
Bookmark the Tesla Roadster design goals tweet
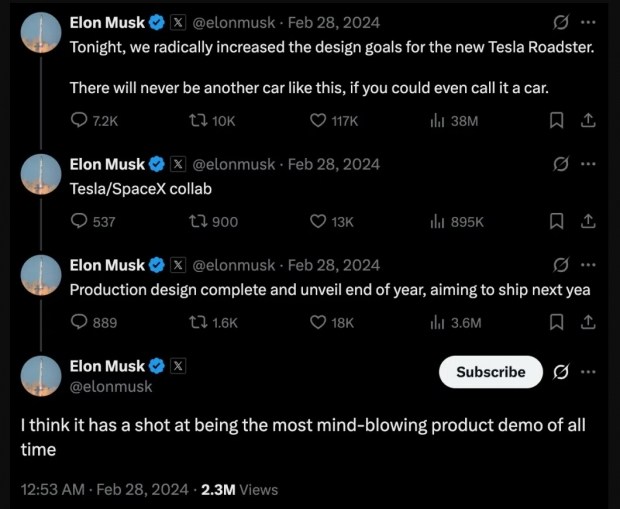pyautogui.click(x=558, y=121)
